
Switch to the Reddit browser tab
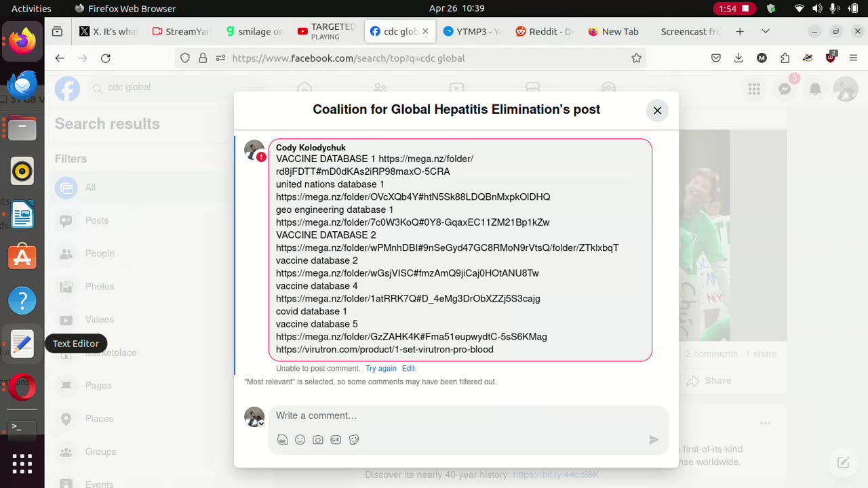(545, 31)
